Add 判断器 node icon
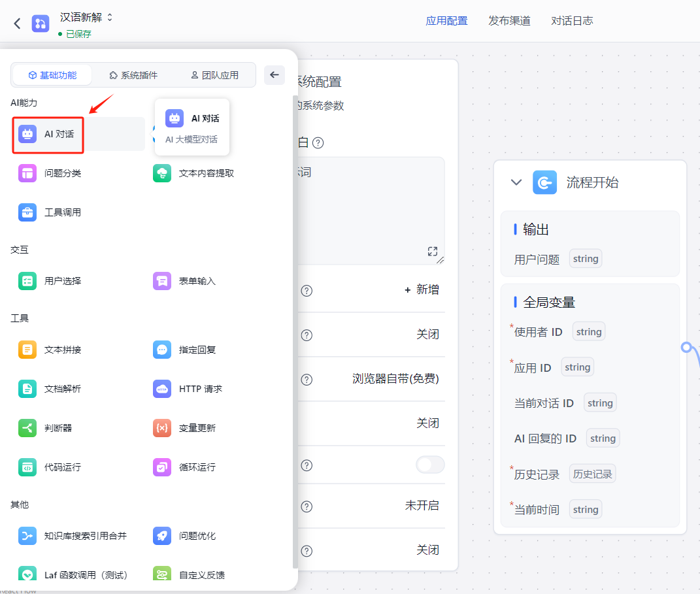 (x=27, y=429)
